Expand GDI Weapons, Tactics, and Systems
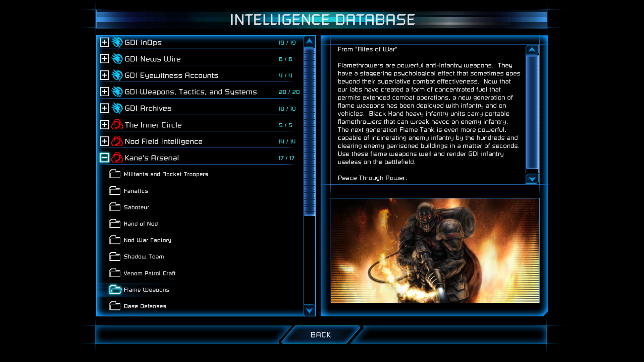The width and height of the screenshot is (644, 362). pos(104,92)
